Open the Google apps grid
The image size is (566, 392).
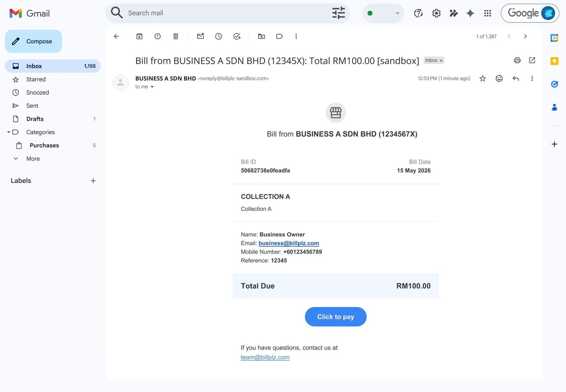488,13
